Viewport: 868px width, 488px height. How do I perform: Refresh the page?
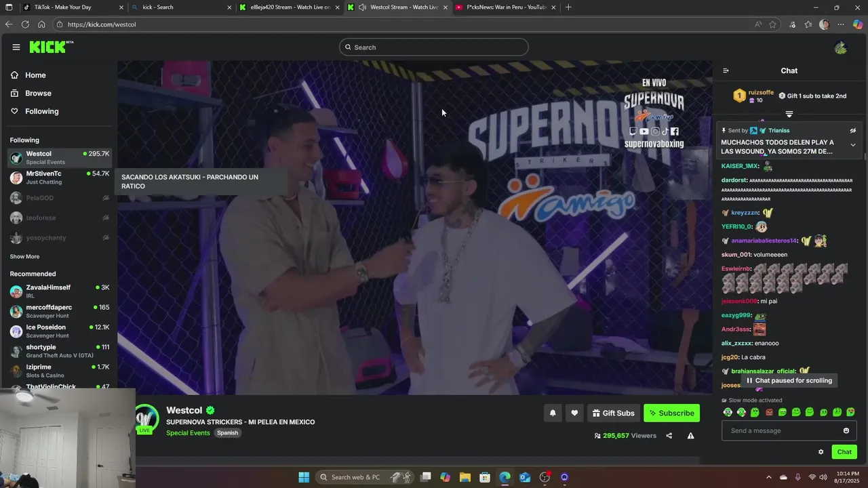25,24
